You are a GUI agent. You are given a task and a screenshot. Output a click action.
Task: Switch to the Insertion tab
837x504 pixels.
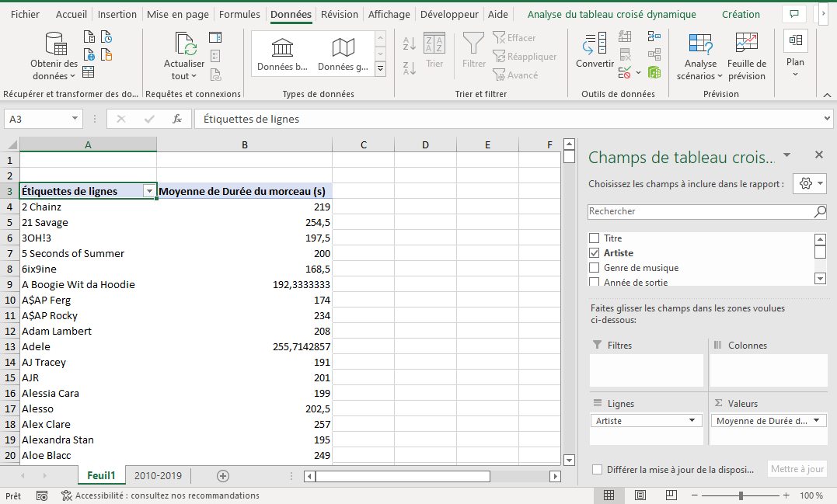tap(117, 15)
